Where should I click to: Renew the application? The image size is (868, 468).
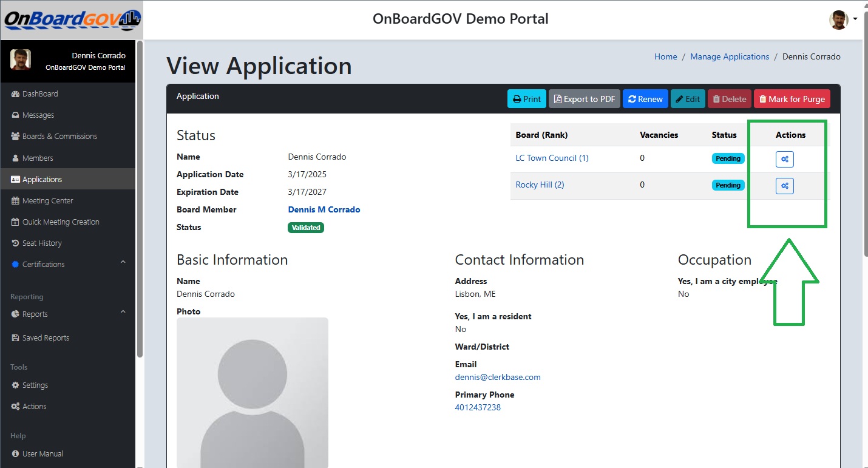[645, 99]
